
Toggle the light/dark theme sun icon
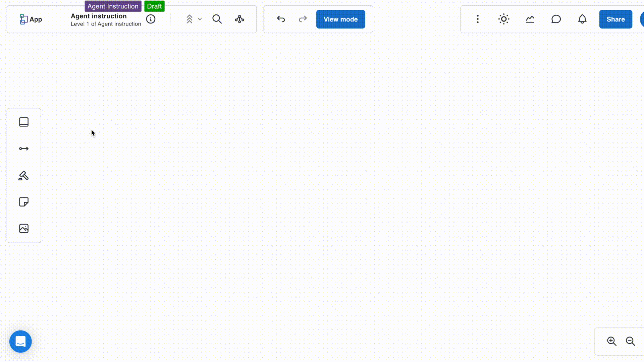tap(503, 19)
